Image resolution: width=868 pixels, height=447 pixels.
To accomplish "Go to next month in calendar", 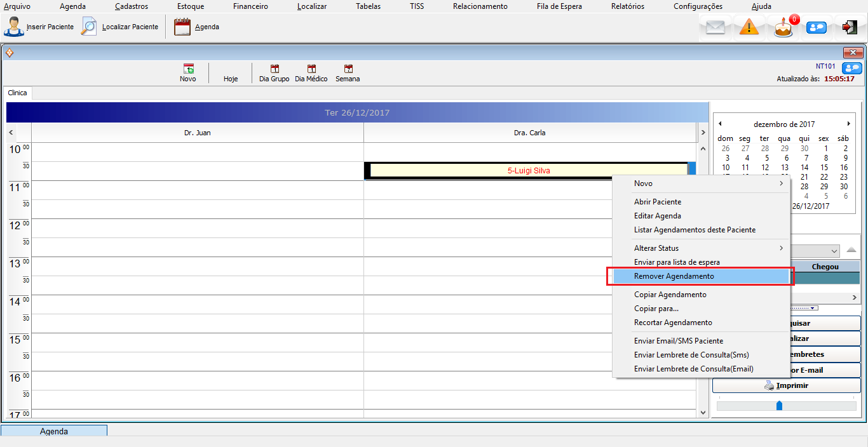I will pos(848,124).
